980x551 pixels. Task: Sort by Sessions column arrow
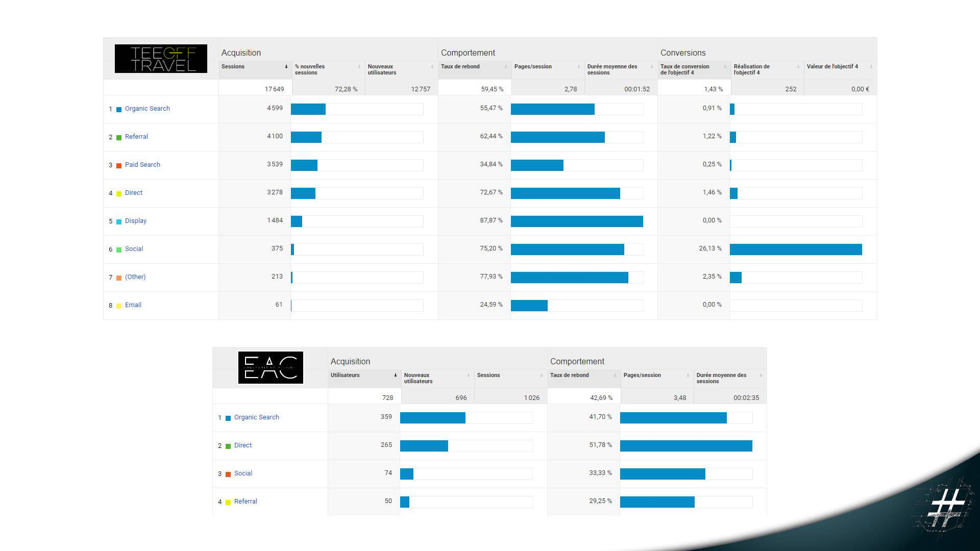click(286, 67)
